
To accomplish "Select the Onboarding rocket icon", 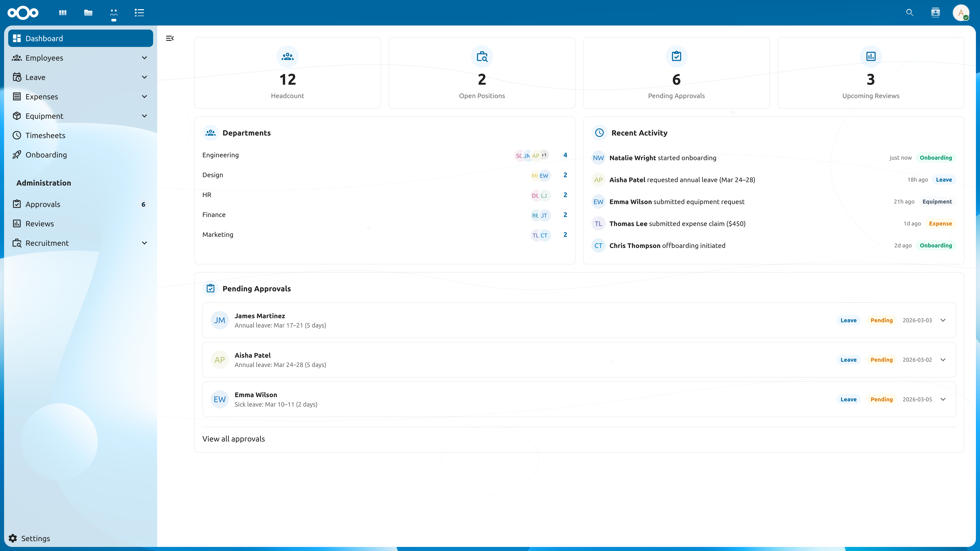I will pos(17,155).
